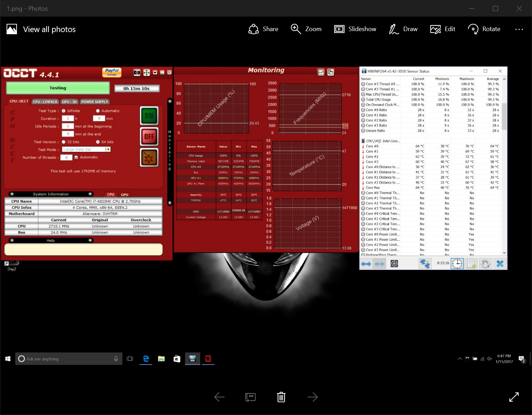Switch to the GPU : 3D tab
The image size is (532, 415).
coord(70,102)
